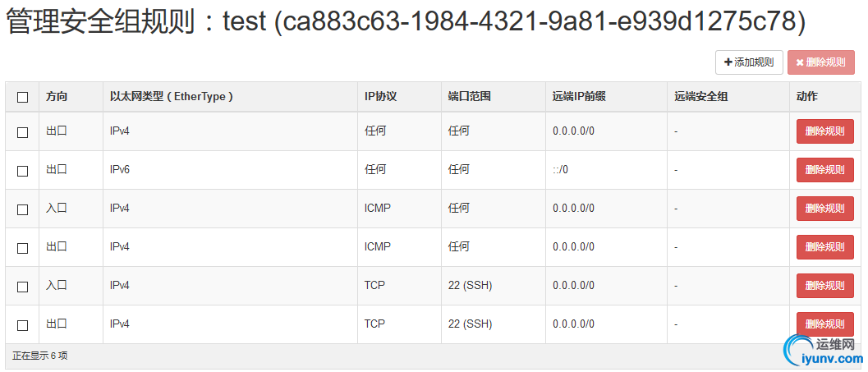The image size is (868, 372).
Task: Delete the ingress TCP 22 (SSH) rule
Action: point(824,286)
